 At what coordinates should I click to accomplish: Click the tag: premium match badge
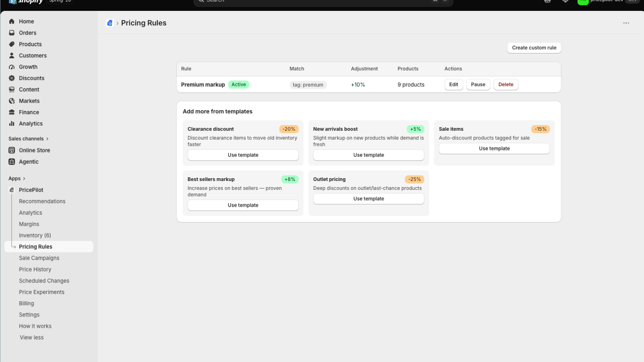(x=308, y=85)
